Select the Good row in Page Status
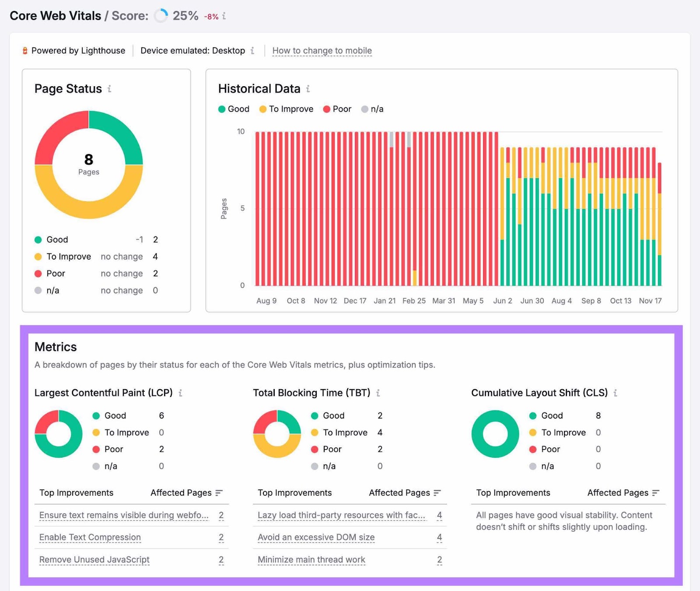 click(x=96, y=239)
